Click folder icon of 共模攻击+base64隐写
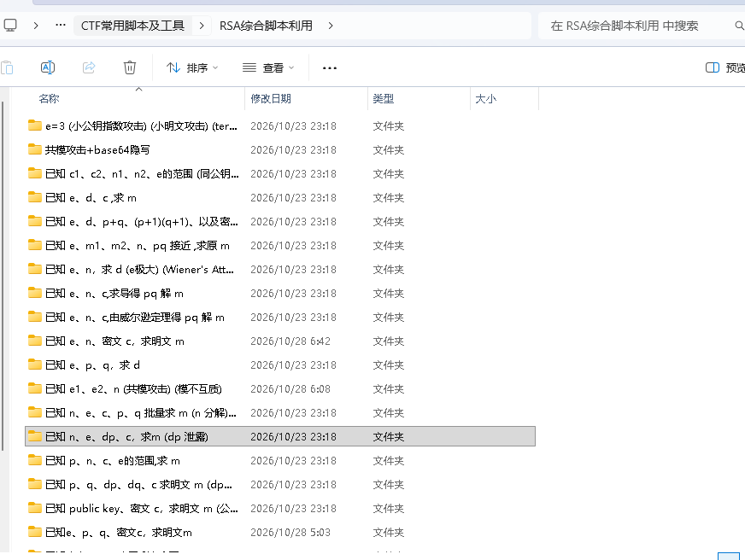This screenshot has width=745, height=560. (x=35, y=149)
